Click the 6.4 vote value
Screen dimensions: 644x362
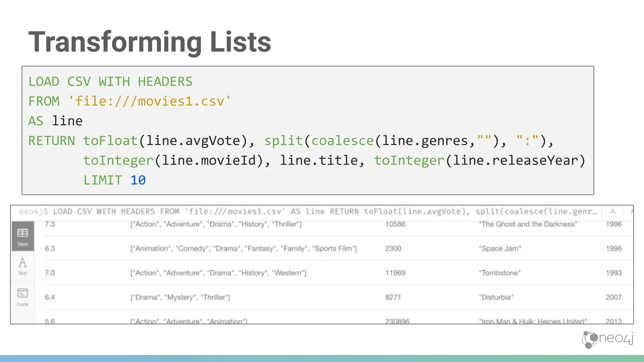click(50, 297)
